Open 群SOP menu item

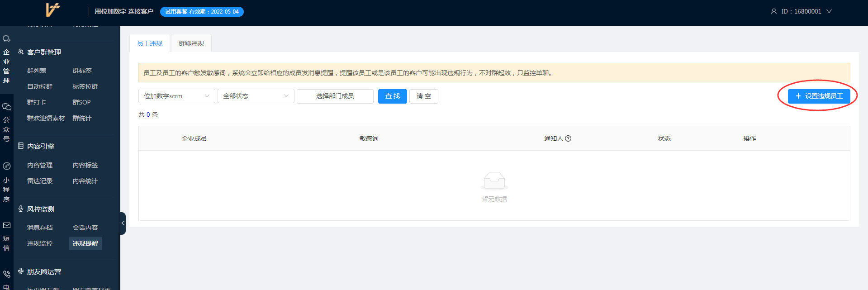pyautogui.click(x=81, y=102)
